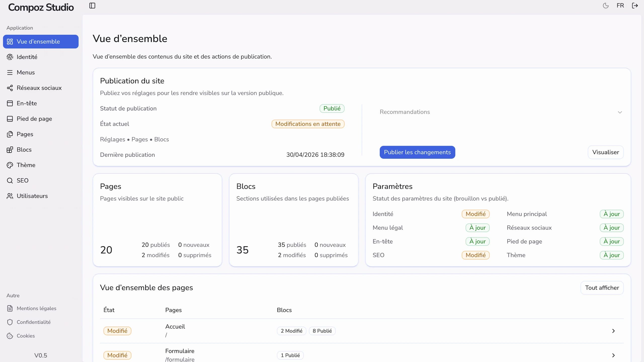The height and width of the screenshot is (362, 644).
Task: Click the 2 Modifié chip for Accueil
Action: coord(292,331)
